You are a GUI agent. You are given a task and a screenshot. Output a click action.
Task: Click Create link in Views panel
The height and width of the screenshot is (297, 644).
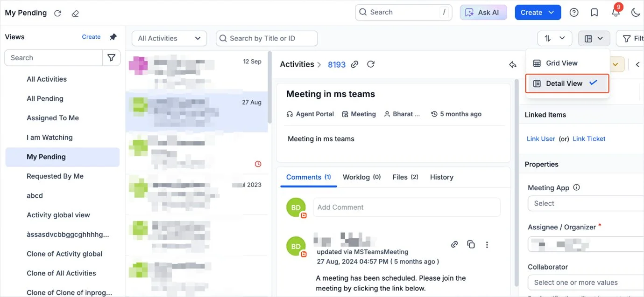tap(91, 37)
